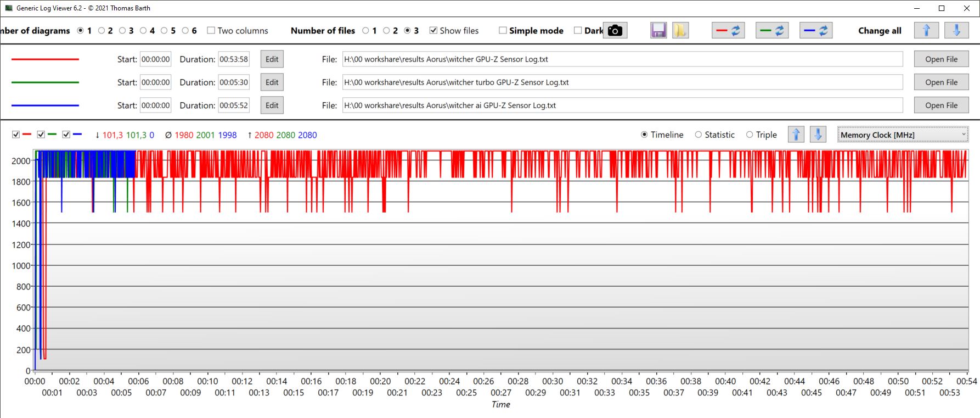Click the yellow folder open icon
This screenshot has width=980, height=418.
(680, 31)
